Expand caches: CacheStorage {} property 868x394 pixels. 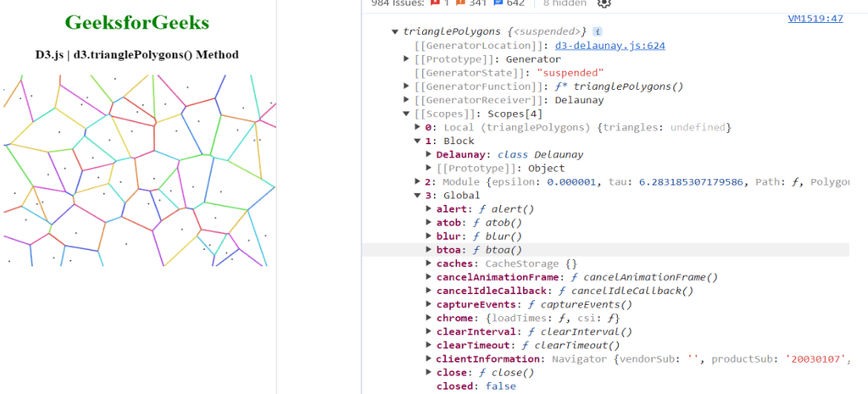pos(429,264)
